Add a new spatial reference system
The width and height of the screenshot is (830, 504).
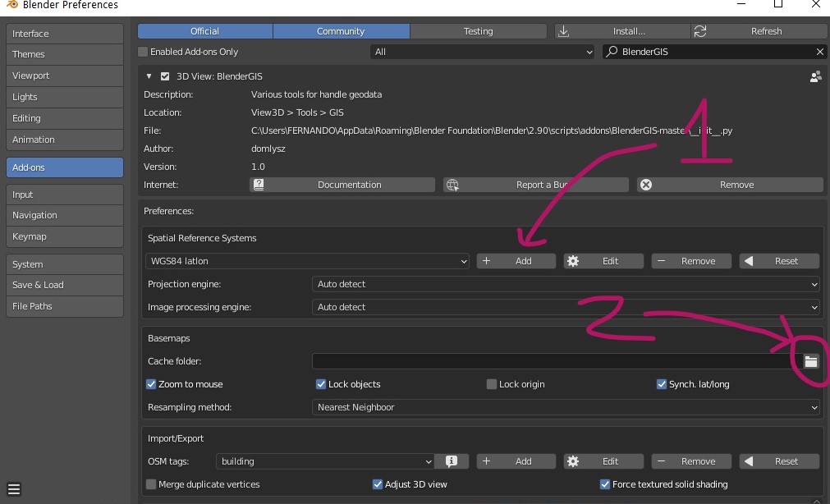pyautogui.click(x=516, y=261)
